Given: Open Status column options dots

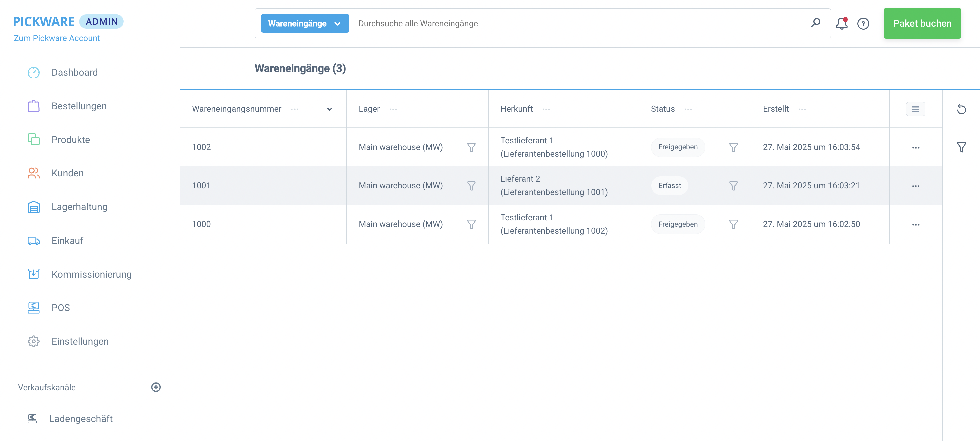Looking at the screenshot, I should [x=688, y=109].
